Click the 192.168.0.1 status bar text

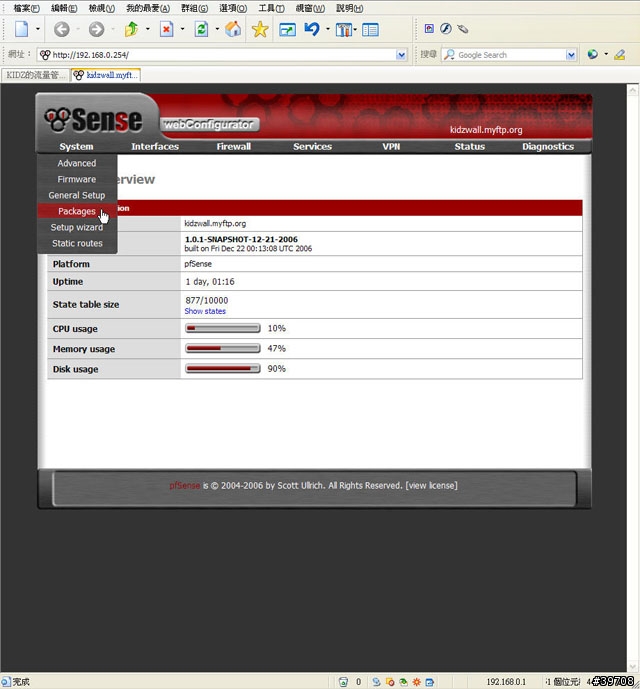pyautogui.click(x=506, y=682)
